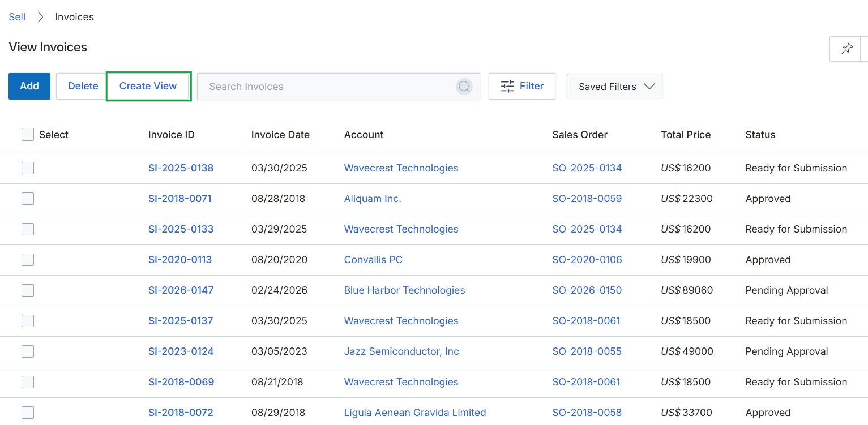Click Approved status for SI-2018-0071

pyautogui.click(x=768, y=199)
